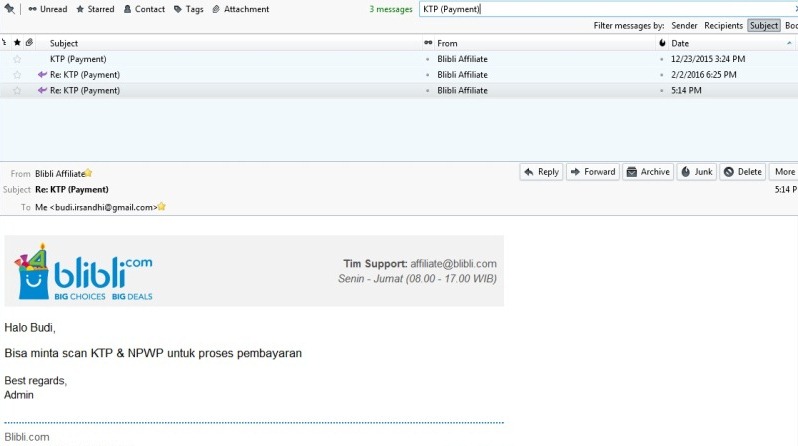Toggle the Starred quick filter
Image resolution: width=798 pixels, height=446 pixels.
click(95, 9)
